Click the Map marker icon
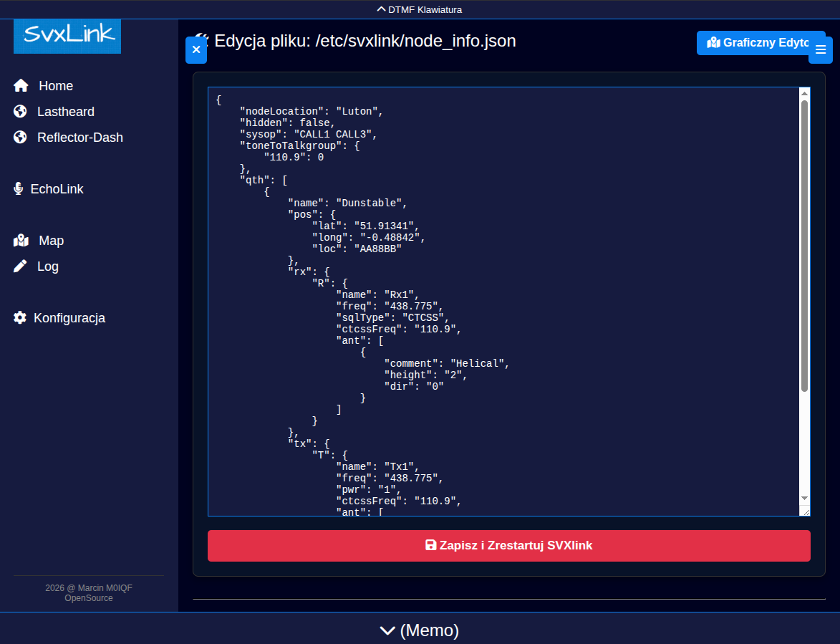840x644 pixels. point(21,241)
